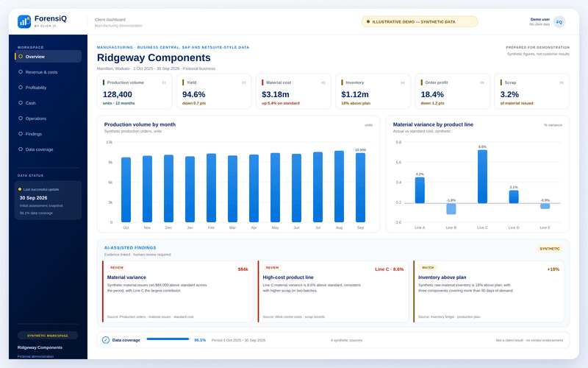588x368 pixels.
Task: Click the Line D variance bar 2.1%
Action: point(514,197)
